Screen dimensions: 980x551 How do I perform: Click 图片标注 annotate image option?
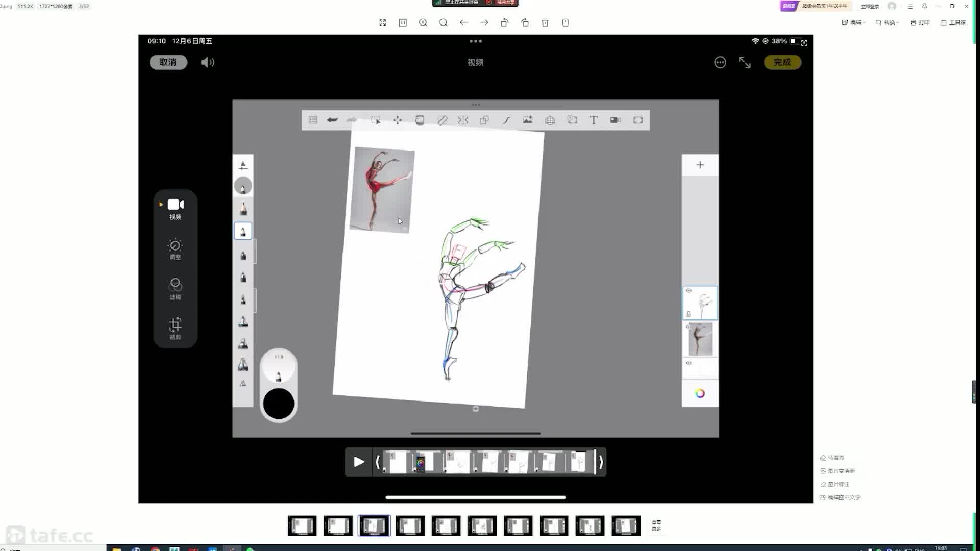click(x=835, y=484)
